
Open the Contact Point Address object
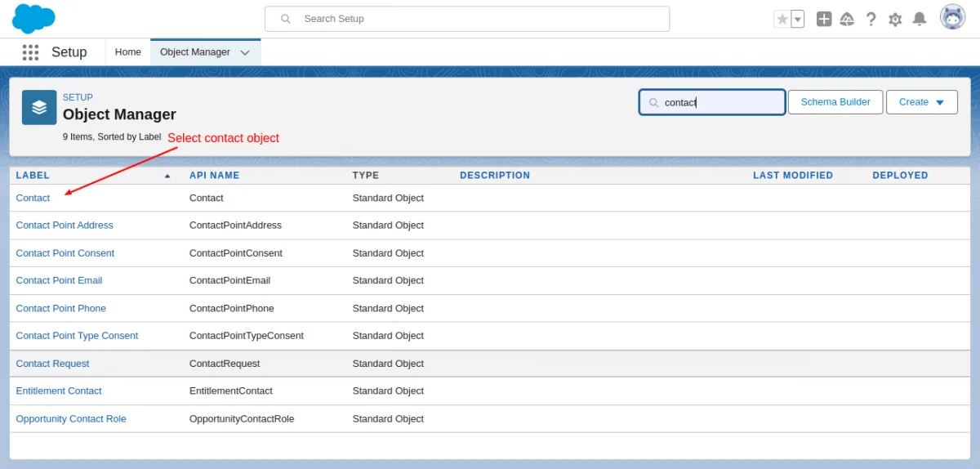[x=65, y=225]
